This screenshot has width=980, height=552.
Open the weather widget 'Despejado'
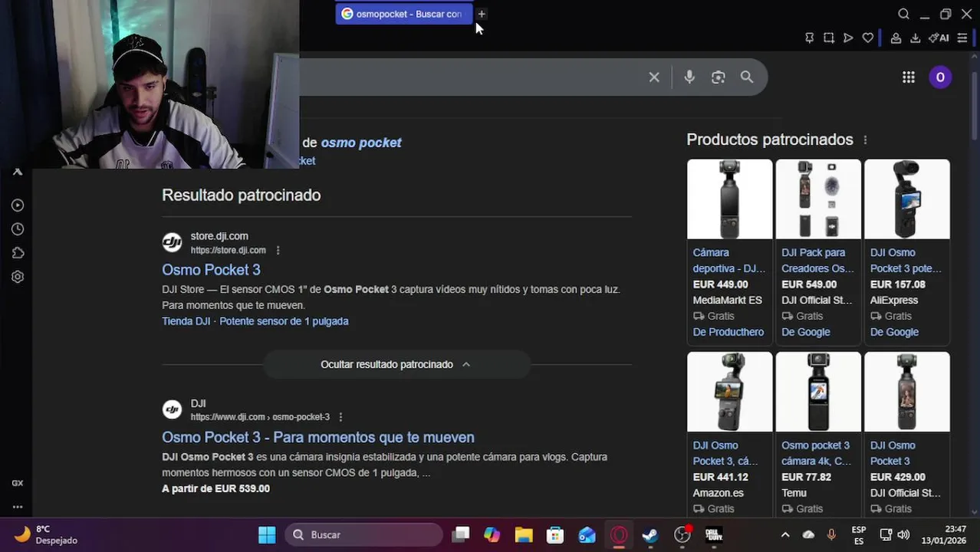pyautogui.click(x=46, y=534)
